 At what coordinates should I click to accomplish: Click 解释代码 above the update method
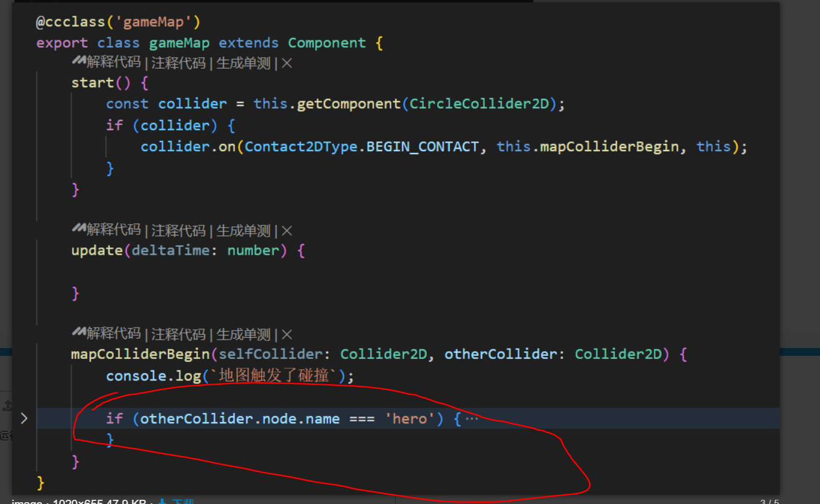pos(113,230)
